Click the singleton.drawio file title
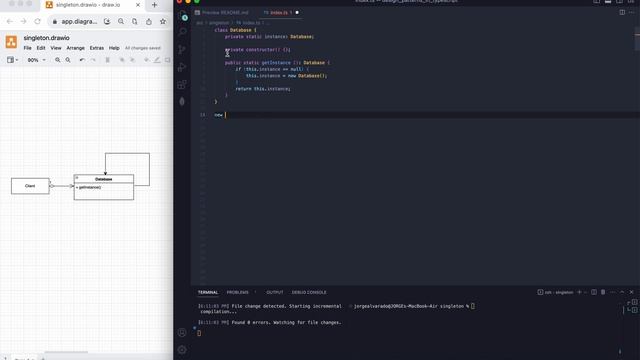The height and width of the screenshot is (360, 640). (47, 38)
